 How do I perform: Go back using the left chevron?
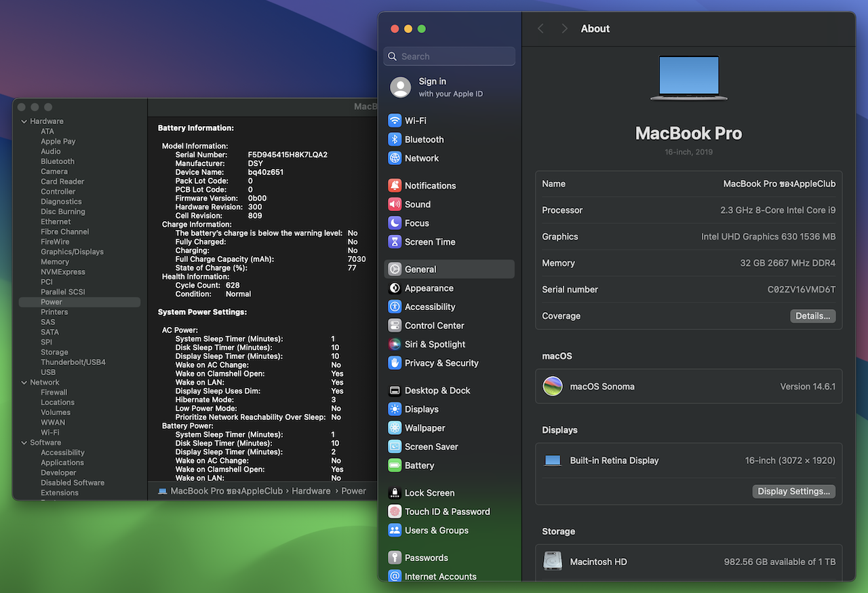tap(540, 28)
